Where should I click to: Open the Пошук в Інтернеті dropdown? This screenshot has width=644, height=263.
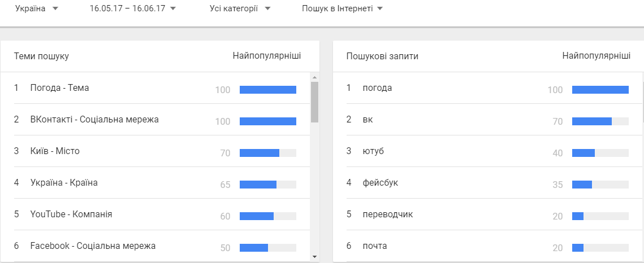pos(342,8)
